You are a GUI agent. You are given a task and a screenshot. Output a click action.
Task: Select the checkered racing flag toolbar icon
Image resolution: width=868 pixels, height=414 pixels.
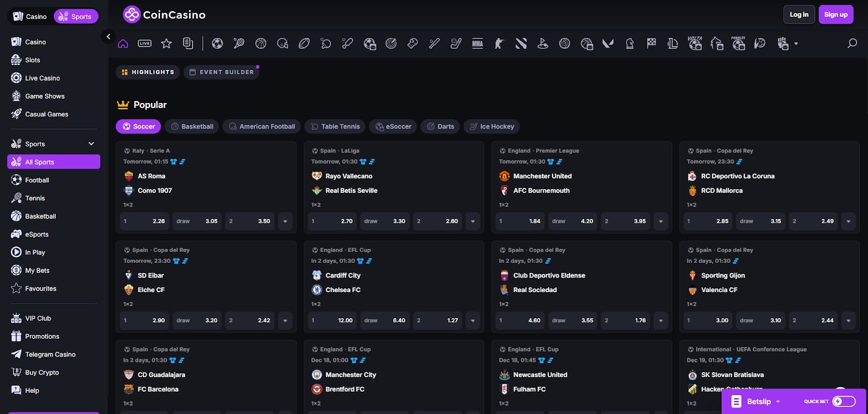pyautogui.click(x=652, y=43)
